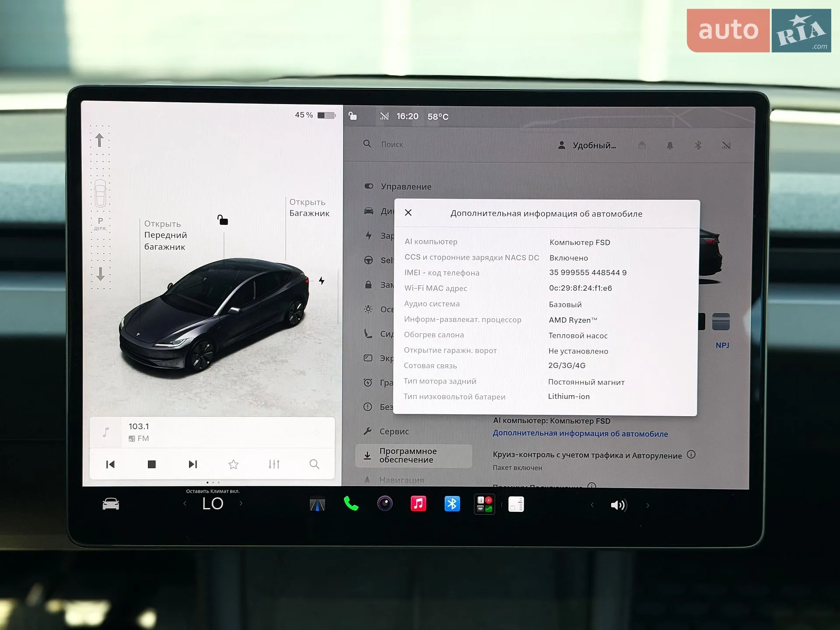Open the app launcher grid icon
840x630 pixels.
(x=485, y=504)
